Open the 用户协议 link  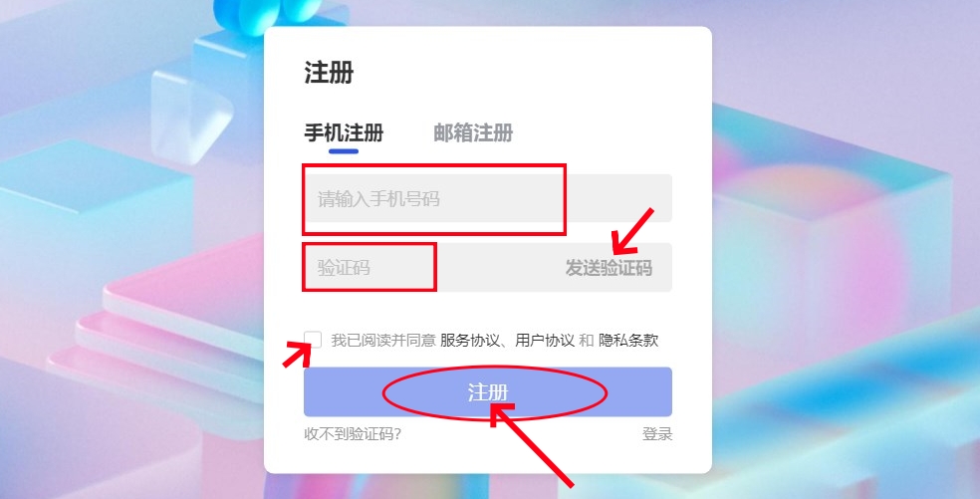(545, 341)
